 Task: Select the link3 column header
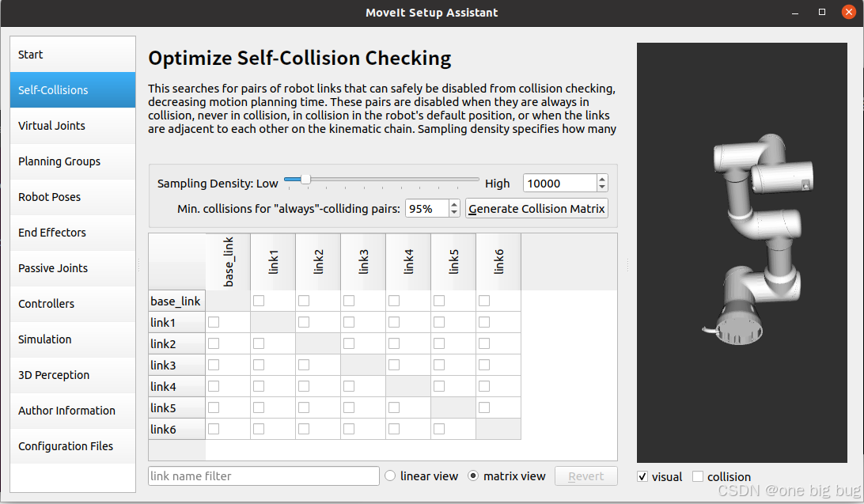coord(363,262)
